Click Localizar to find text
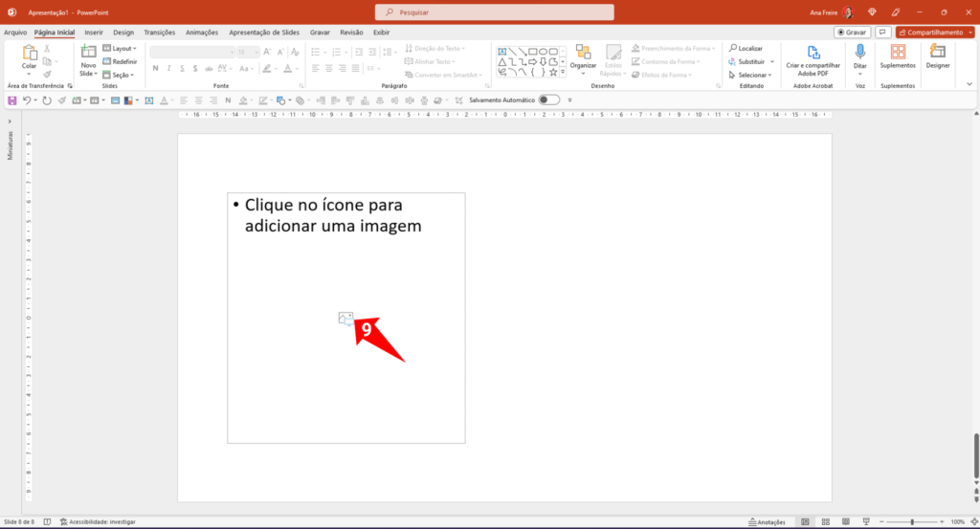The image size is (980, 529). (x=745, y=48)
